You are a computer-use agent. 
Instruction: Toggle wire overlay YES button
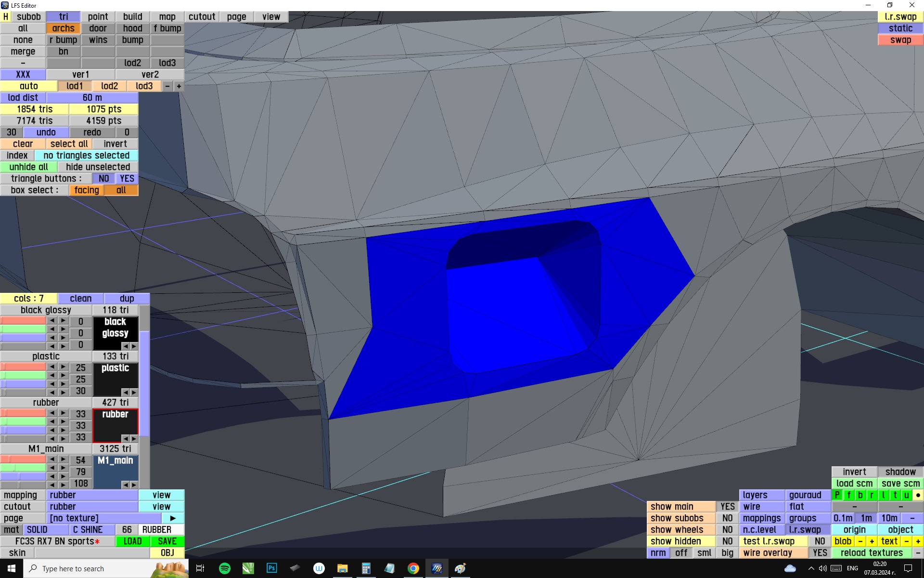click(820, 552)
